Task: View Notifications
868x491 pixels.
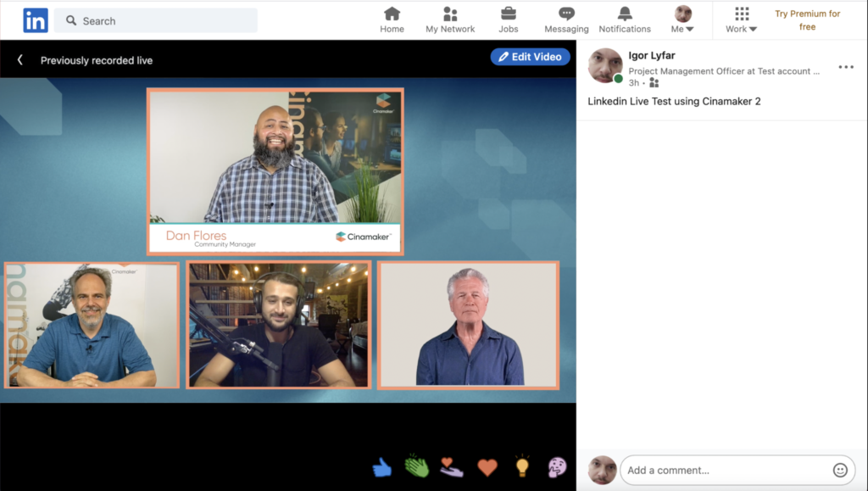Action: 625,20
